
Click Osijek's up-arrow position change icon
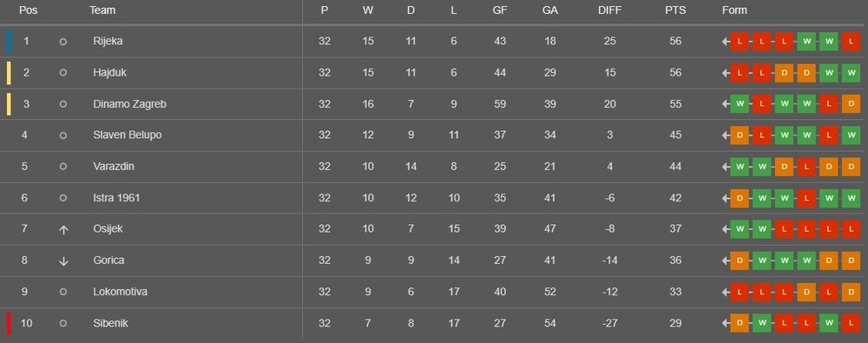click(63, 229)
